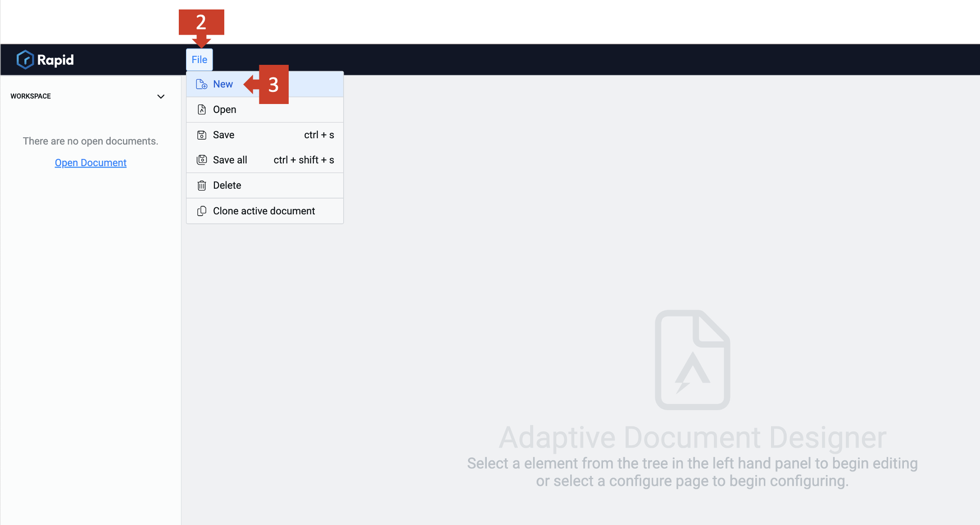This screenshot has height=525, width=980.
Task: Open the File menu
Action: (199, 59)
